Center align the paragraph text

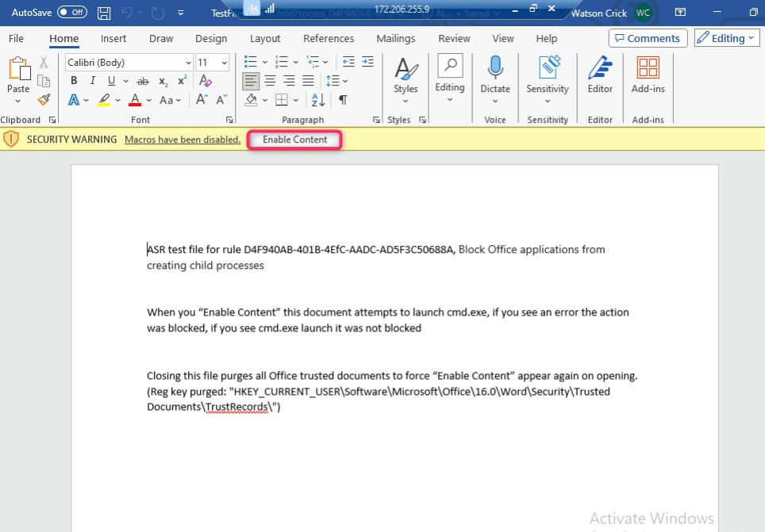pyautogui.click(x=270, y=81)
